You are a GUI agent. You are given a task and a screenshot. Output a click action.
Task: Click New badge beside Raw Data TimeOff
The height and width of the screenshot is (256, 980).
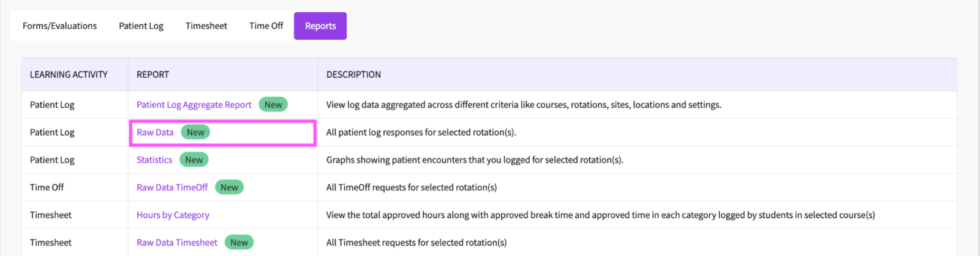coord(229,187)
